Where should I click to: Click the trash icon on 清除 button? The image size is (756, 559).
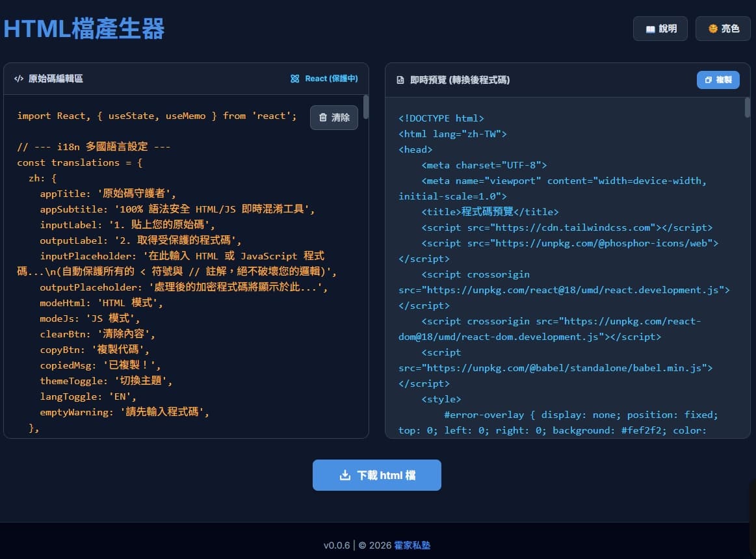[x=322, y=117]
